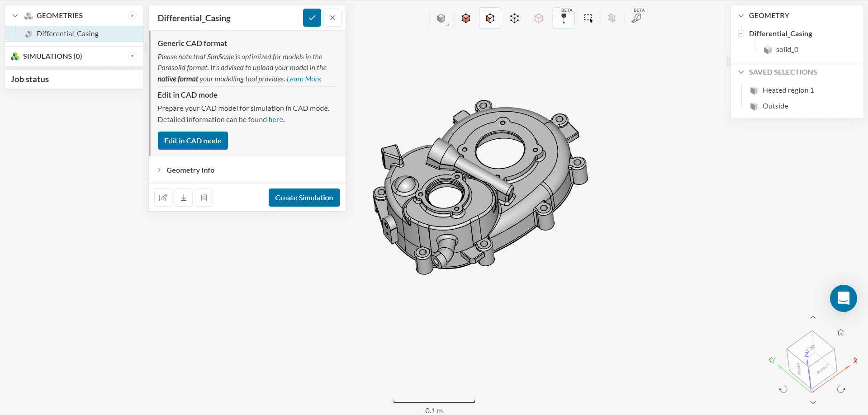Viewport: 868px width, 415px height.
Task: Open the render mode cube dropdown
Action: tap(441, 18)
